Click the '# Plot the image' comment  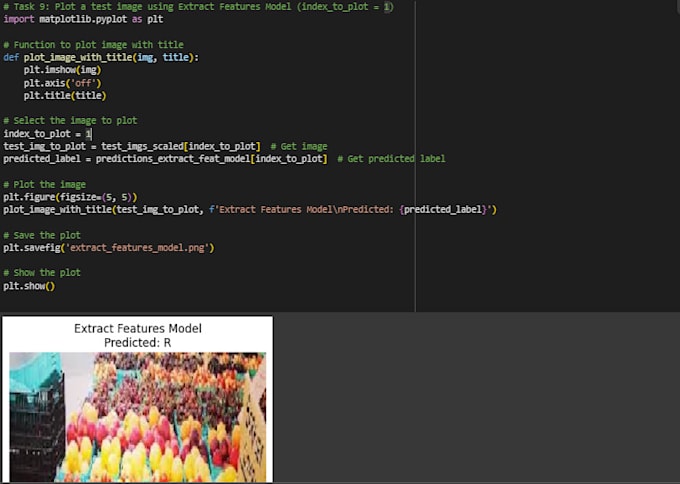click(44, 184)
